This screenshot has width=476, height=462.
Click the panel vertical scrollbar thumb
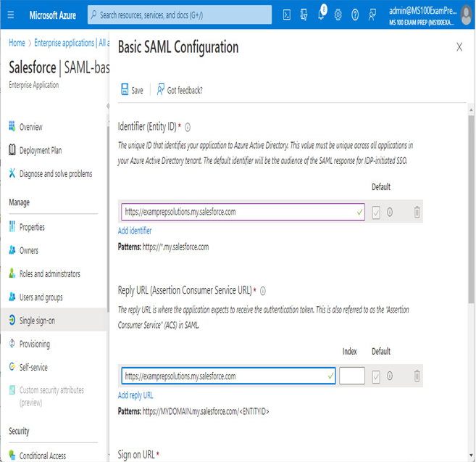(x=470, y=209)
